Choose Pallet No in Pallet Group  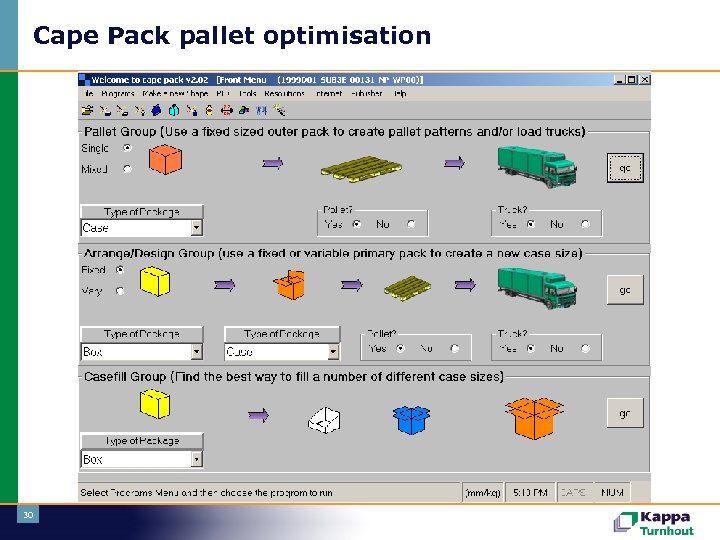[x=411, y=224]
